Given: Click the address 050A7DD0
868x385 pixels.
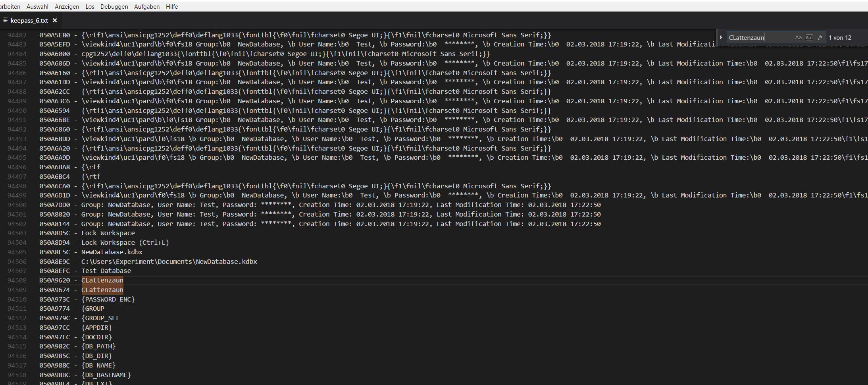Looking at the screenshot, I should point(54,205).
